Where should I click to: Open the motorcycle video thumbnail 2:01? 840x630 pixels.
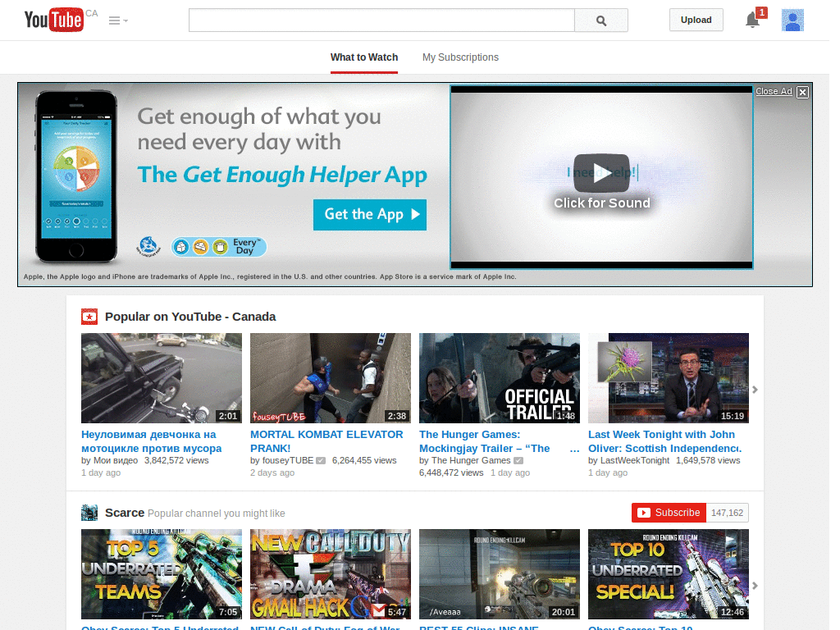coord(162,378)
